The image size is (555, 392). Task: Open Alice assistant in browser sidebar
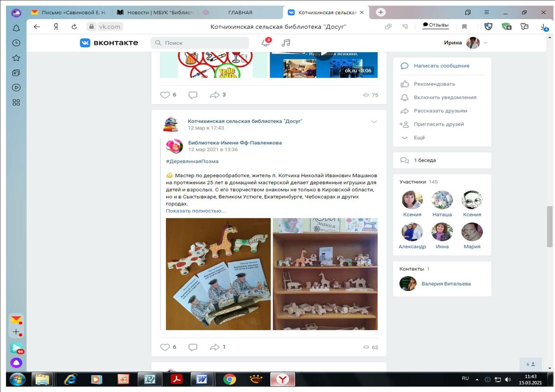[x=16, y=363]
